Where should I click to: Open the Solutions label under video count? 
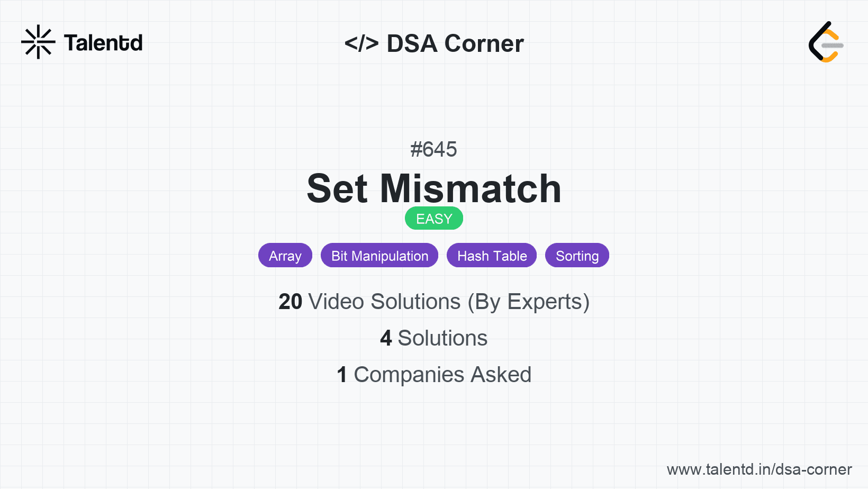[442, 338]
